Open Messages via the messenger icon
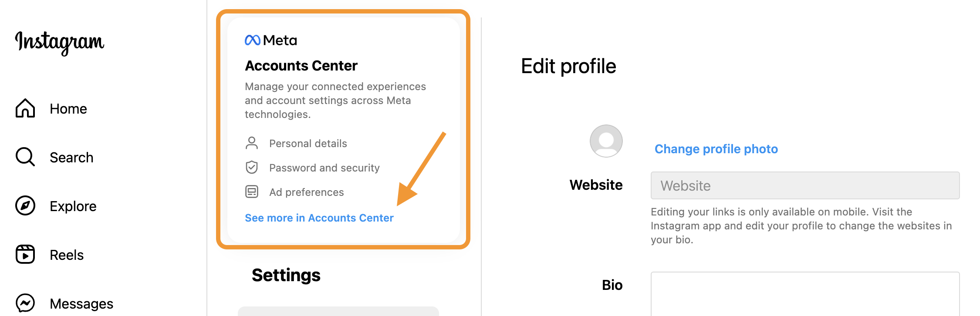This screenshot has width=980, height=316. pos(25,303)
